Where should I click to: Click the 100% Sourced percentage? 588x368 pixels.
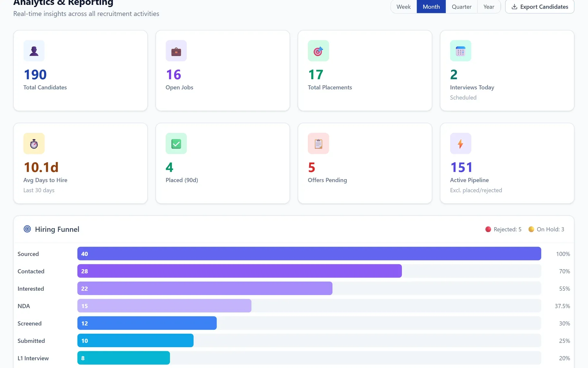(x=563, y=254)
